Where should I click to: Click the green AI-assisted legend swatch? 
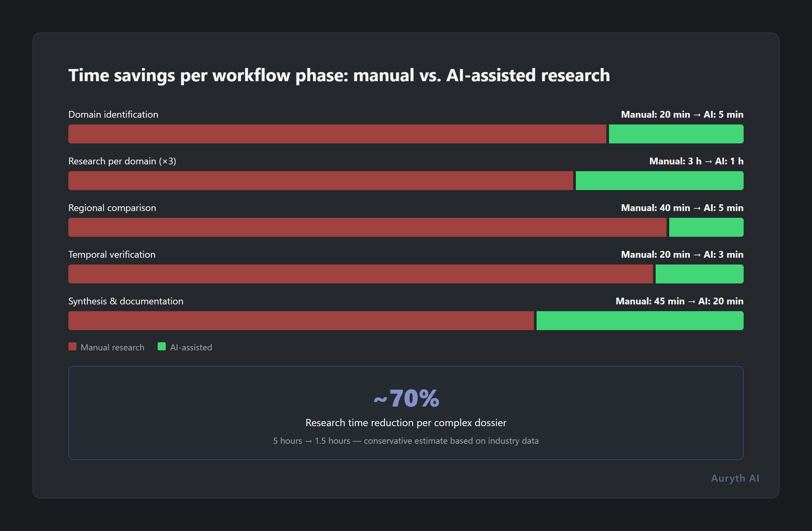[162, 346]
